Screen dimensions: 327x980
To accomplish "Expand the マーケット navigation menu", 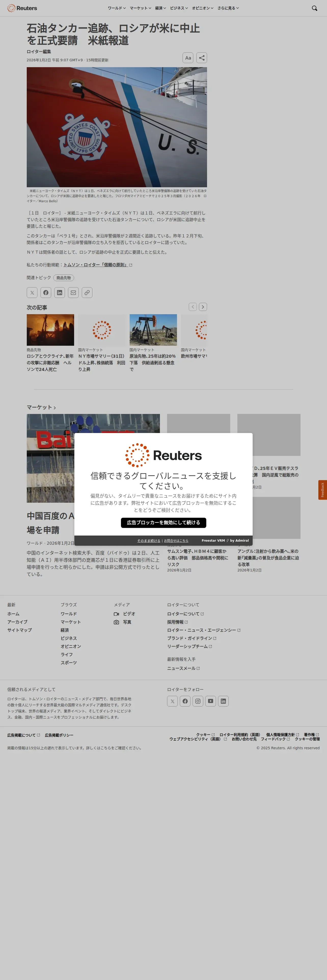I will pyautogui.click(x=141, y=8).
